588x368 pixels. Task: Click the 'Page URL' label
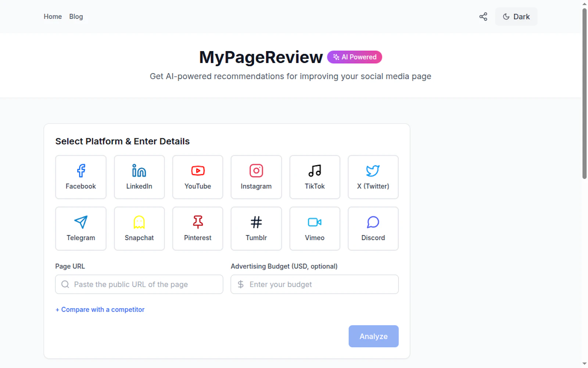coord(70,266)
